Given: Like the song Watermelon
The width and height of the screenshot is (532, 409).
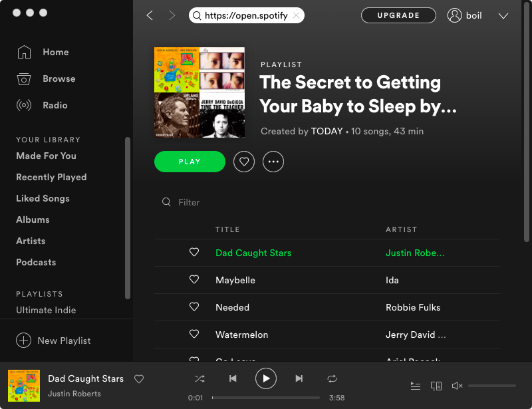Looking at the screenshot, I should pyautogui.click(x=194, y=334).
